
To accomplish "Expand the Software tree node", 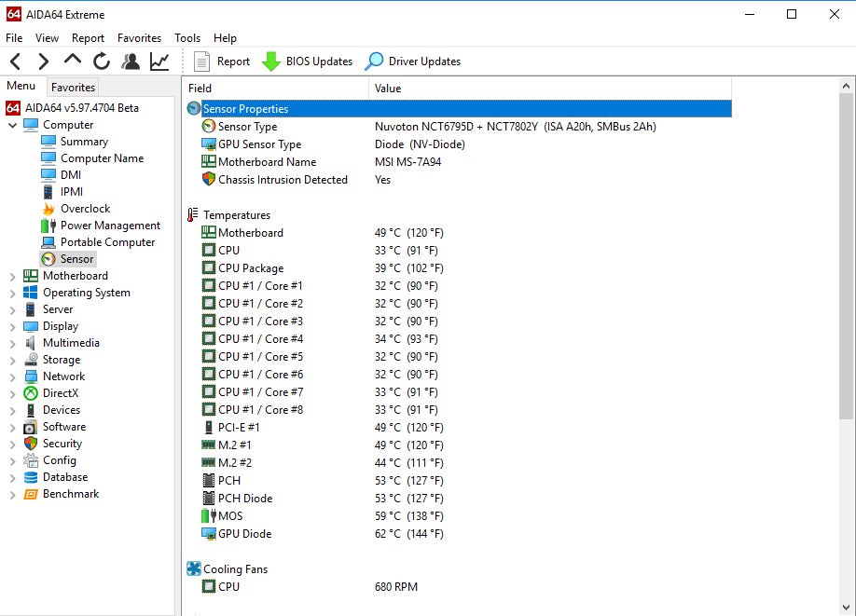I will (13, 427).
